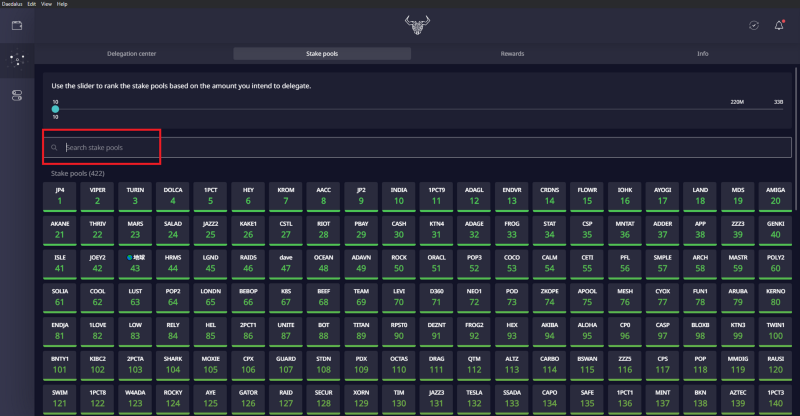Click the delegation amount slider handle
This screenshot has height=416, width=800.
point(55,109)
